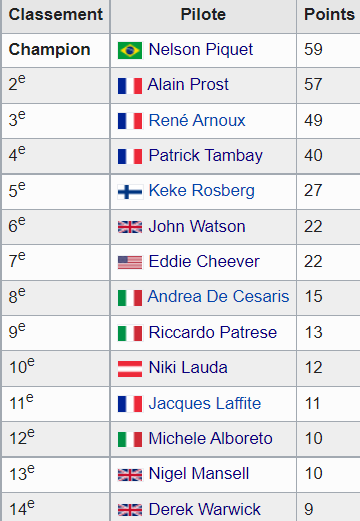Open the Jacques Laffite link
Viewport: 360px width, 521px height.
click(x=205, y=403)
